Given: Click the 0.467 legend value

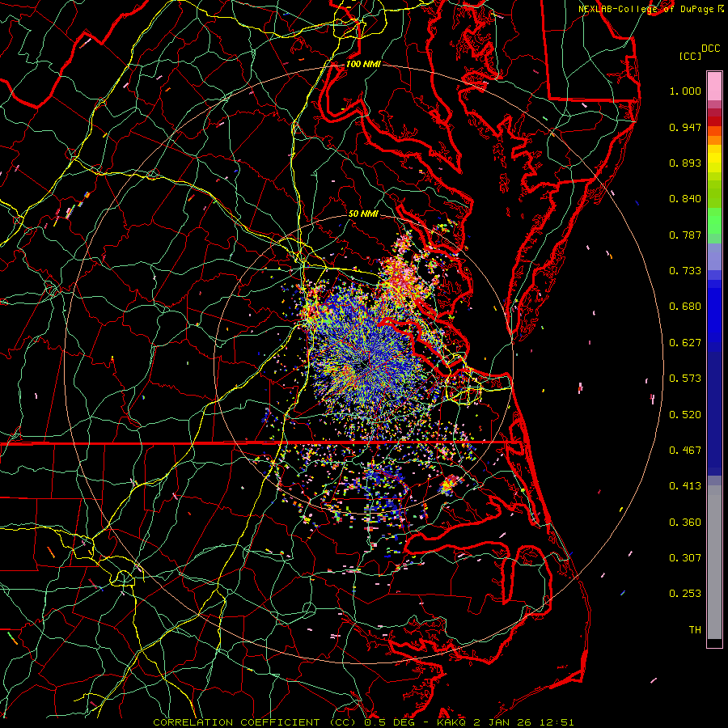Looking at the screenshot, I should pyautogui.click(x=685, y=451).
